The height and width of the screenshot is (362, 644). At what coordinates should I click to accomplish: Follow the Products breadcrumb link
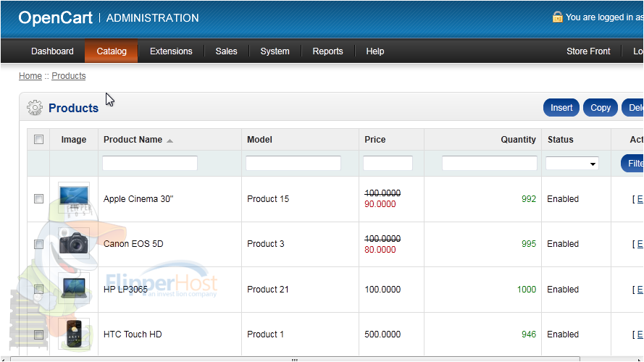pos(69,76)
